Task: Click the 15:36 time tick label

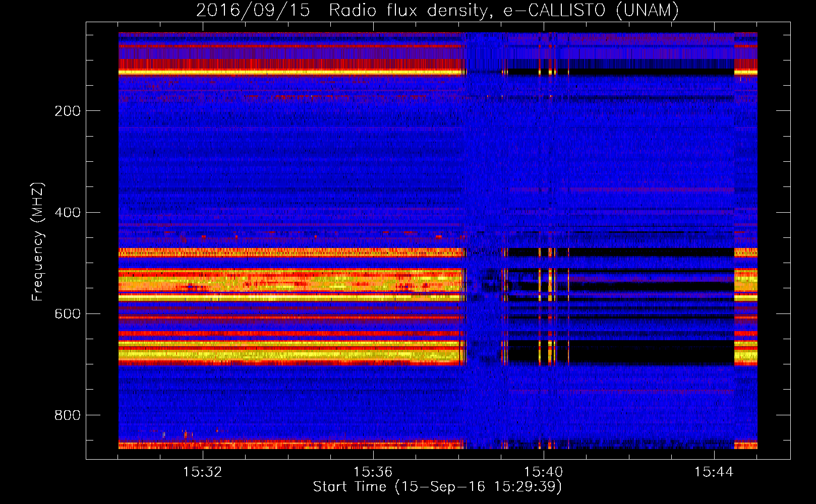Action: [x=373, y=472]
